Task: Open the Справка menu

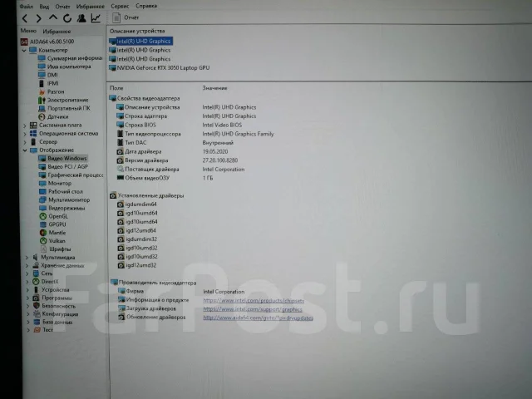Action: tap(146, 6)
